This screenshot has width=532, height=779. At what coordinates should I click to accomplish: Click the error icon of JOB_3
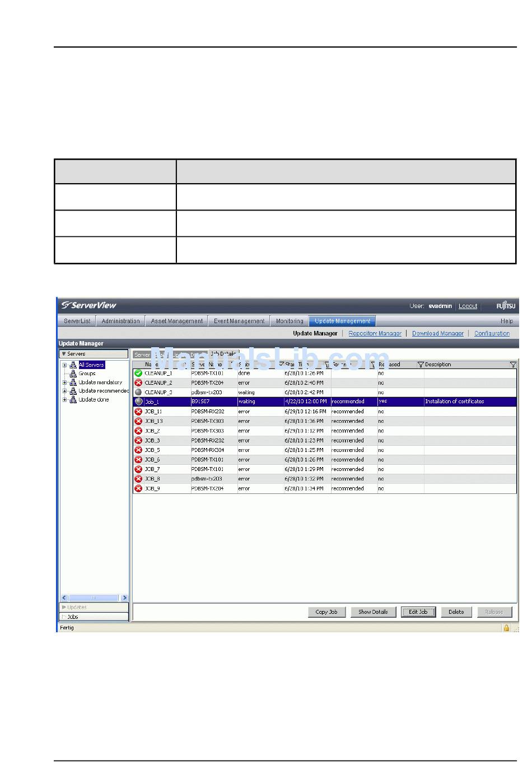point(138,440)
